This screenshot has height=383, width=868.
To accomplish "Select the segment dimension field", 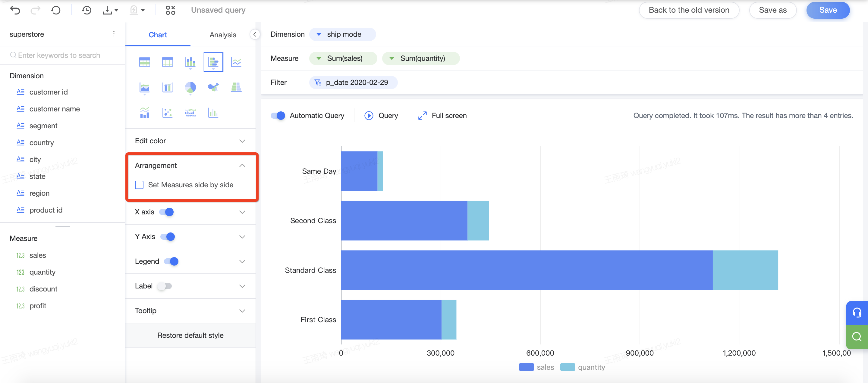I will tap(43, 126).
